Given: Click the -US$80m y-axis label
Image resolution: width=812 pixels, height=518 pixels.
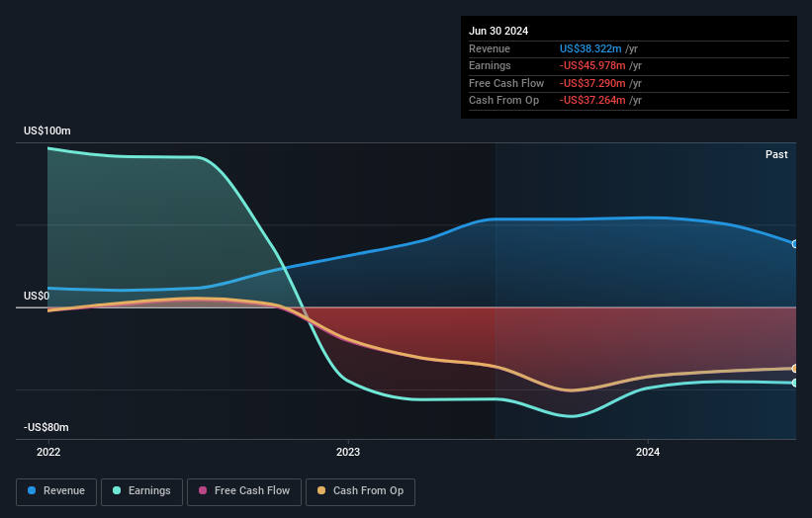Looking at the screenshot, I should pos(46,427).
